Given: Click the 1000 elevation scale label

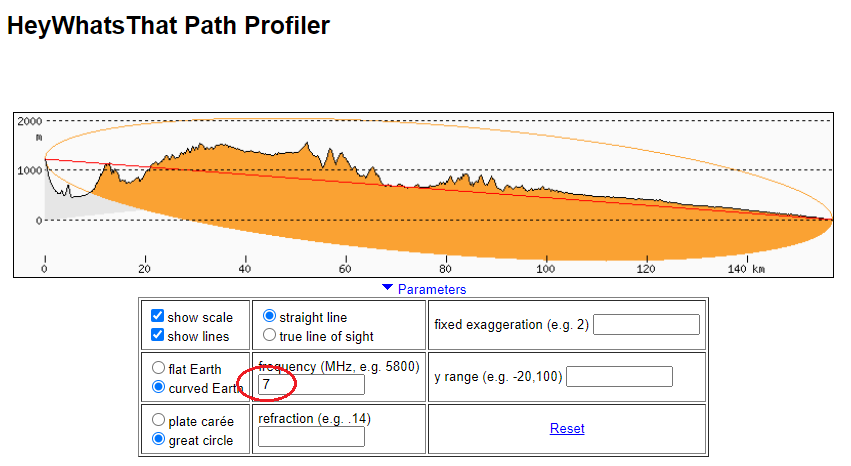Looking at the screenshot, I should (29, 170).
